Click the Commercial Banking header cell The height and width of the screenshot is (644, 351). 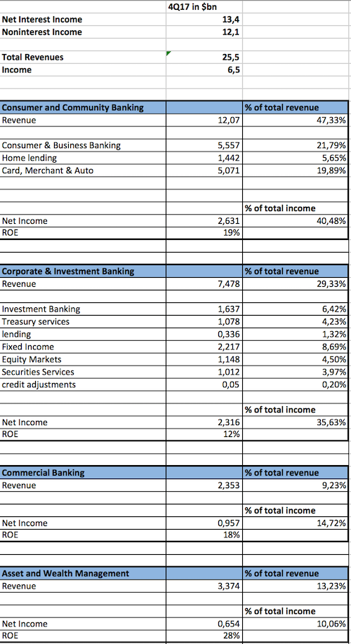coord(83,472)
